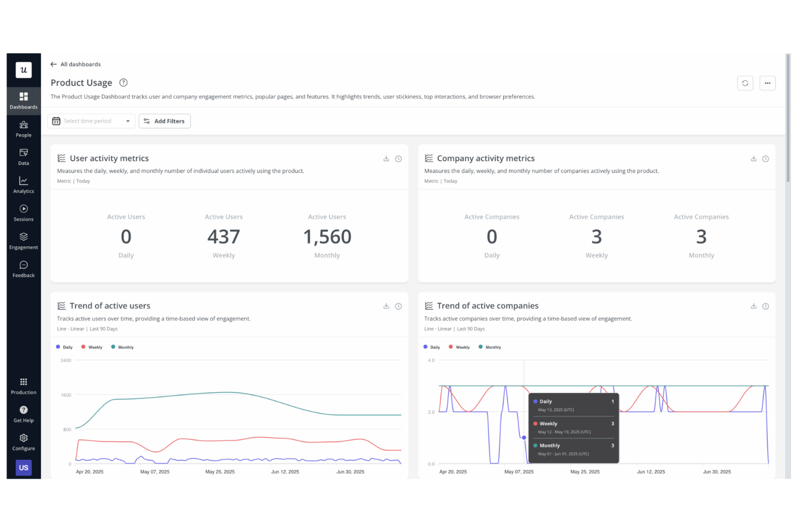Open the Select time period dropdown
Screen dimensions: 798x532
coord(91,121)
